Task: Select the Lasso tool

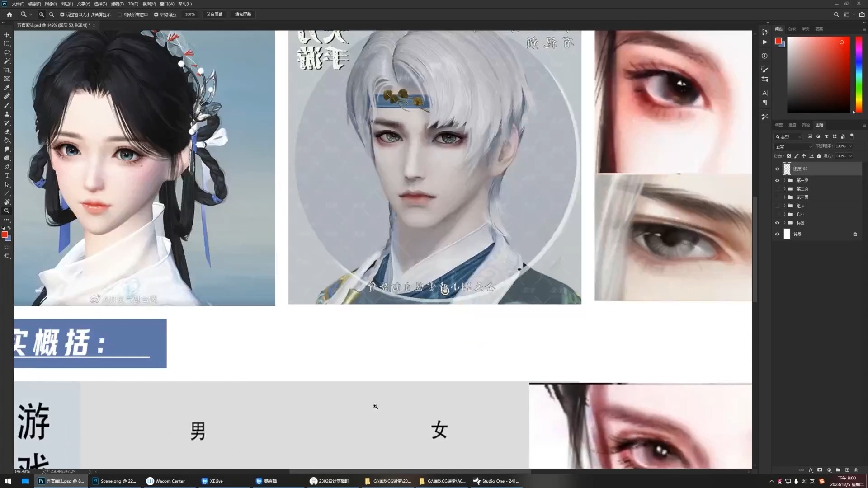Action: coord(7,52)
